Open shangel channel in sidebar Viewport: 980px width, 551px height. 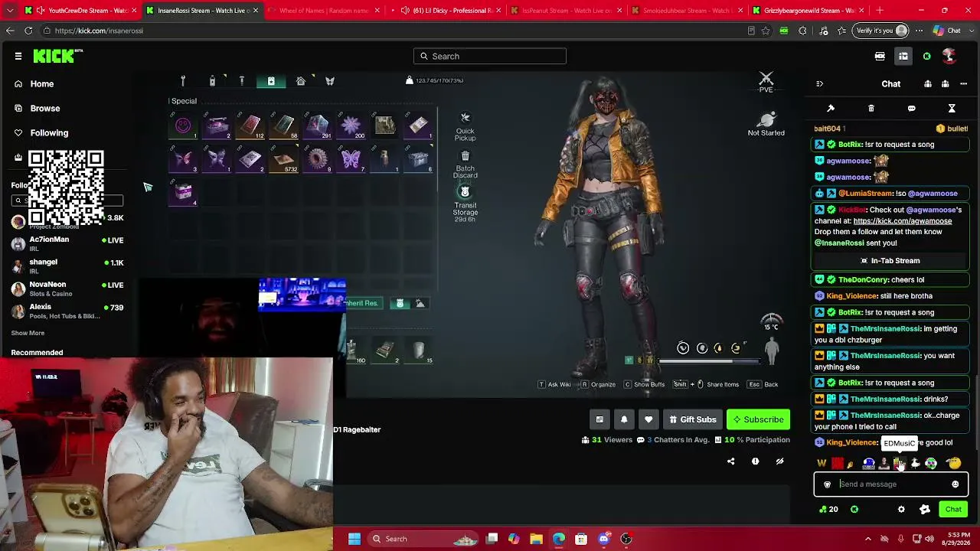pos(67,266)
